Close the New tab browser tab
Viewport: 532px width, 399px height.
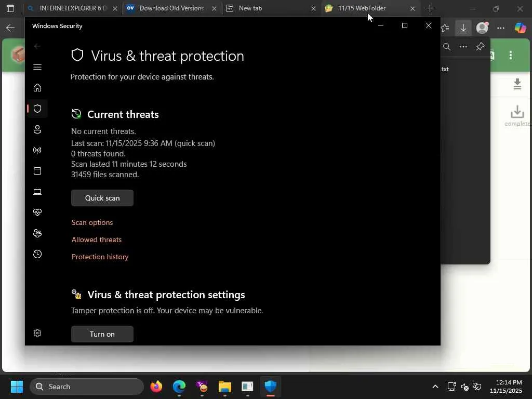(x=313, y=8)
